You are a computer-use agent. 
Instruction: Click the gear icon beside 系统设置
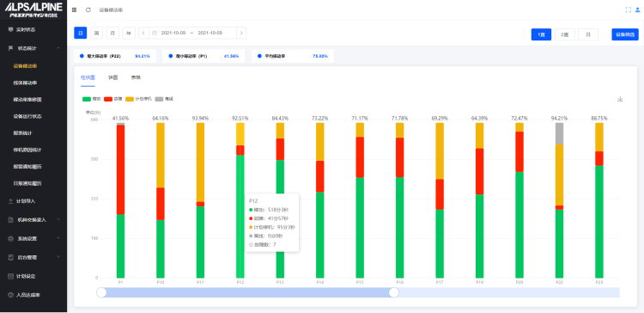pos(10,238)
